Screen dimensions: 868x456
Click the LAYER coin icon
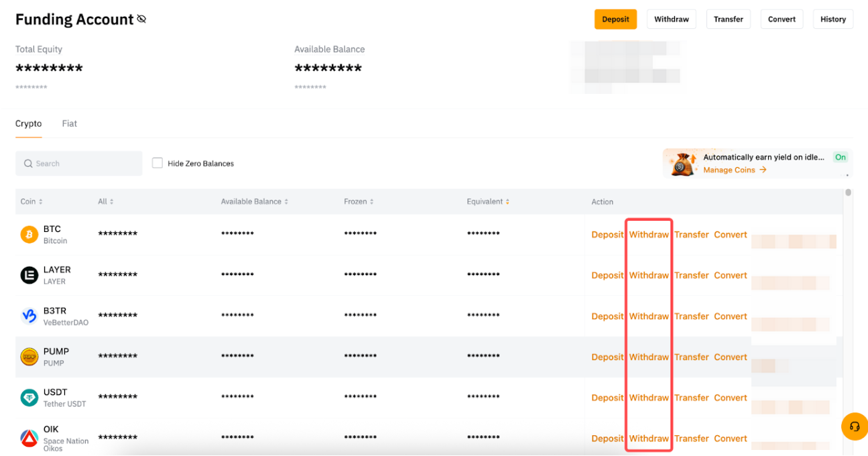point(29,275)
